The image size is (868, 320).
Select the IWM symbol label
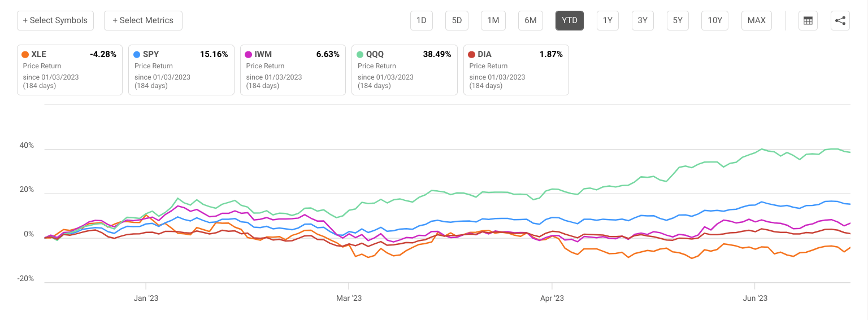click(x=263, y=55)
